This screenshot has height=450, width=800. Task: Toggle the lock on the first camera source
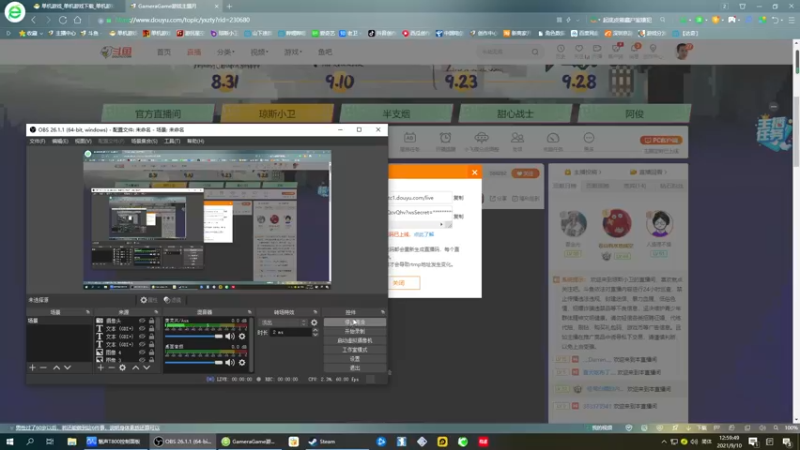(x=152, y=321)
